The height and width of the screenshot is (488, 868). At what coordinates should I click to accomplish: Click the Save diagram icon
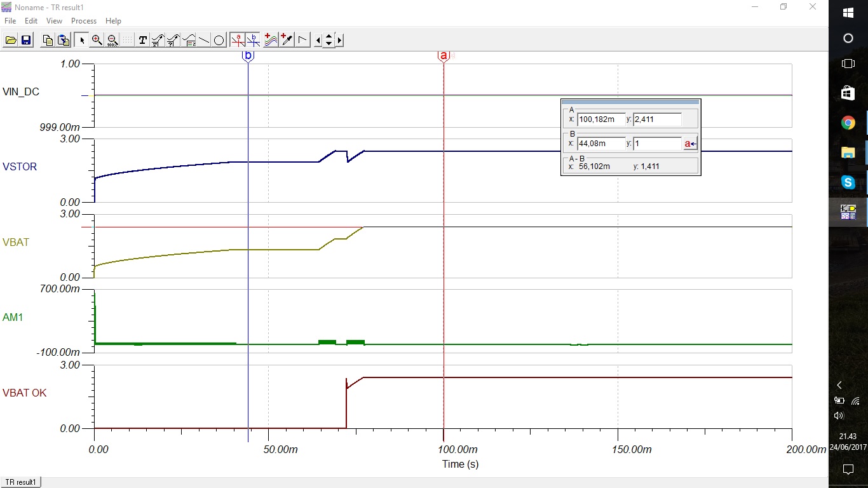pyautogui.click(x=26, y=39)
